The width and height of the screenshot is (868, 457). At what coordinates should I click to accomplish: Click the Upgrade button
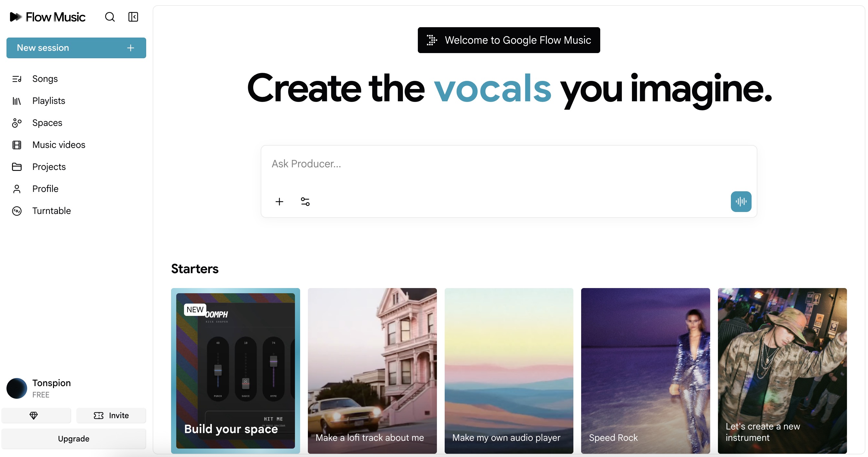[73, 439]
